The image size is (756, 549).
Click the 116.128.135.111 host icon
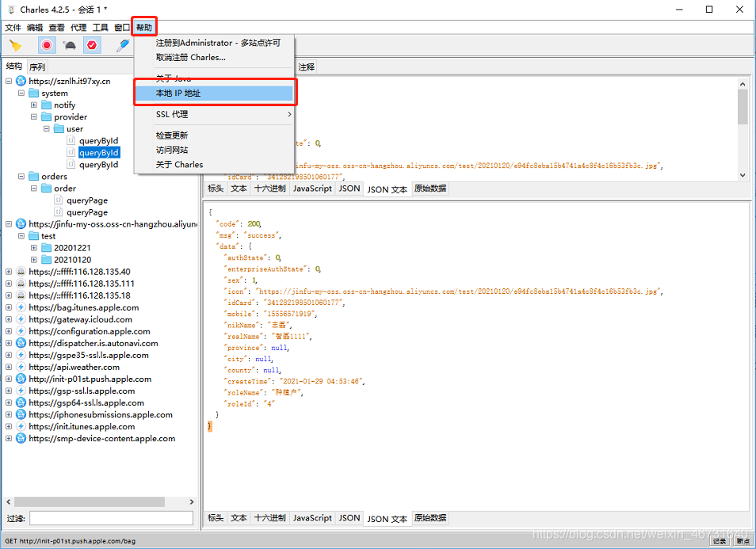[21, 284]
